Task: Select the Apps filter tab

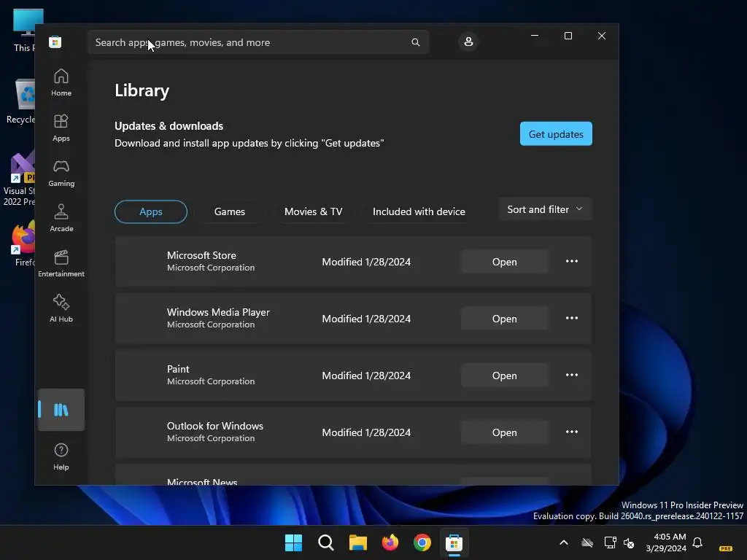Action: 151,211
